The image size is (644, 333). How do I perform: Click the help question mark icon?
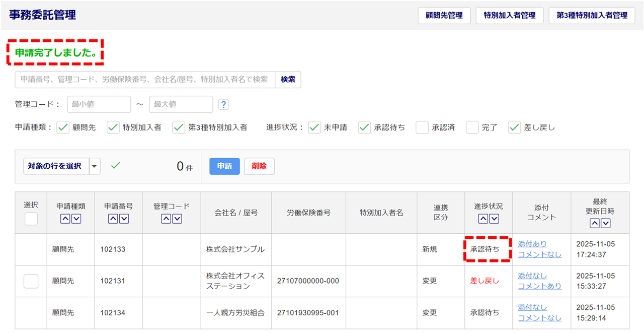[224, 104]
